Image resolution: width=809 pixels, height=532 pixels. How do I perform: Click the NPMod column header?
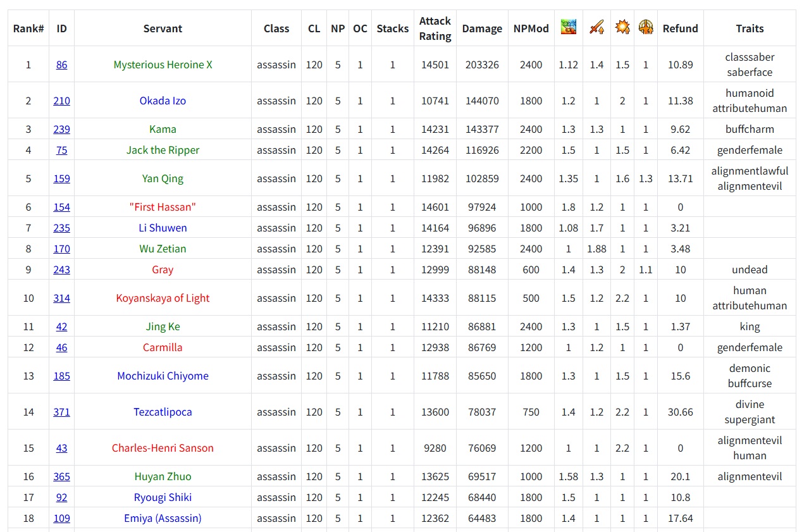(x=531, y=28)
